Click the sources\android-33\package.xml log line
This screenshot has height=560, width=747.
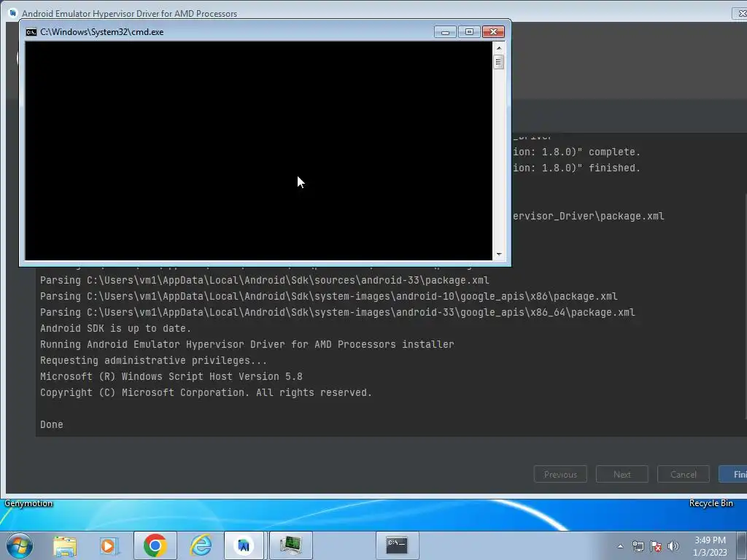264,280
